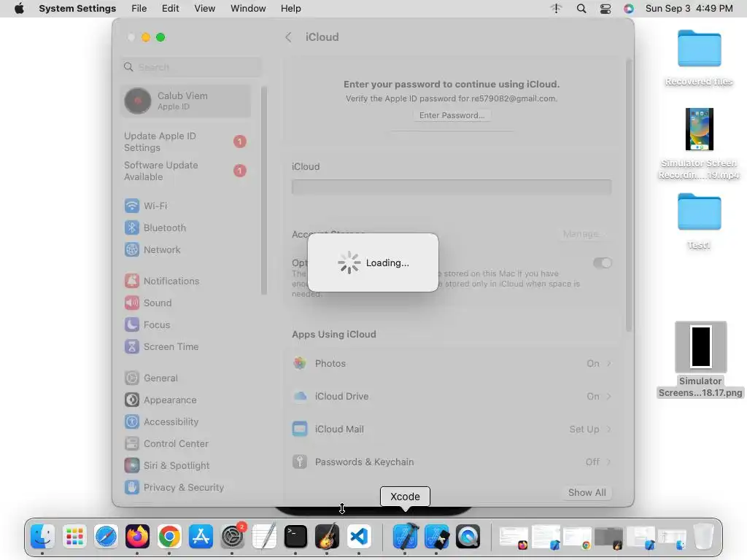Open Control Center in the menu bar
The image size is (747, 560).
(605, 9)
